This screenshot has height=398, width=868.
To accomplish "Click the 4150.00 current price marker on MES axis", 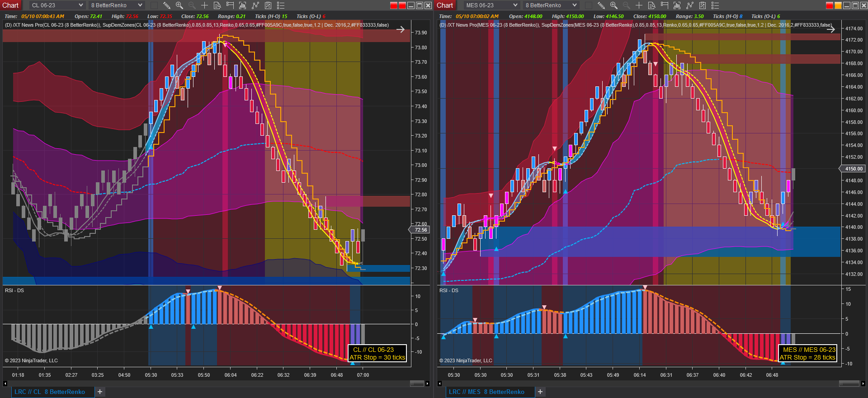I will pyautogui.click(x=853, y=169).
